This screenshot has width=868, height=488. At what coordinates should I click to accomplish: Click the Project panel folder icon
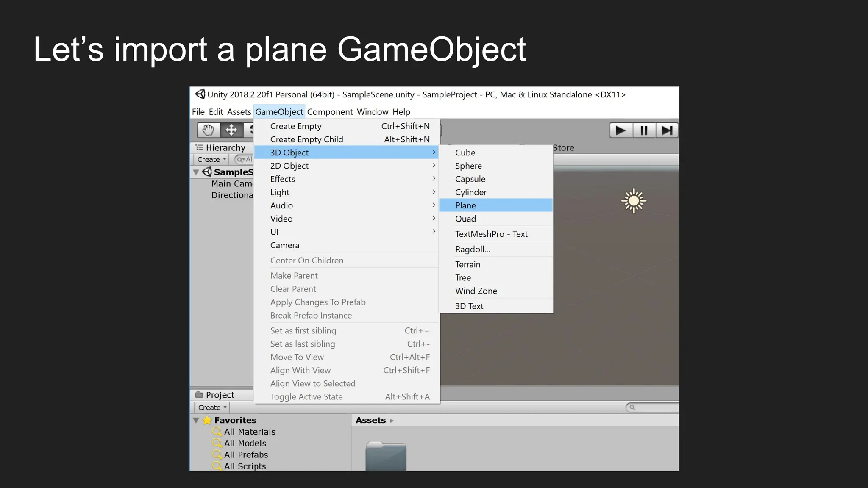tap(199, 395)
